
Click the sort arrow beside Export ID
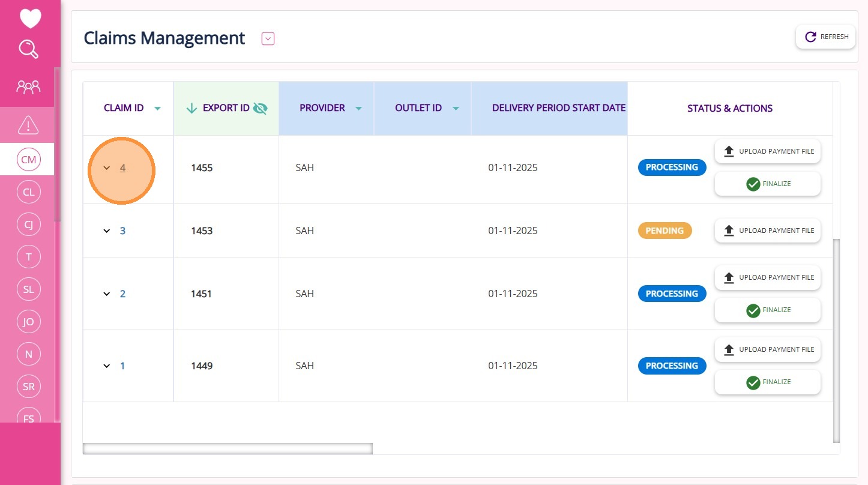tap(191, 108)
